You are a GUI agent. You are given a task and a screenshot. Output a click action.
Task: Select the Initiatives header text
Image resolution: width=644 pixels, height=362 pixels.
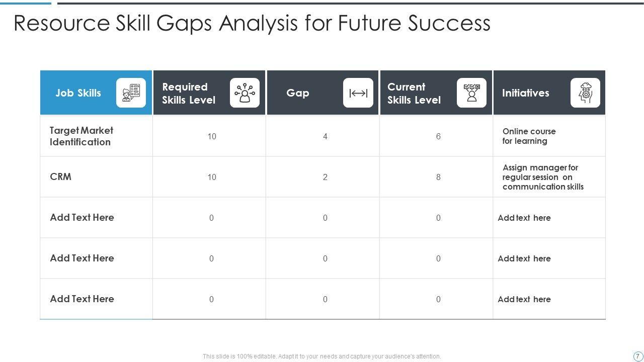(x=525, y=93)
